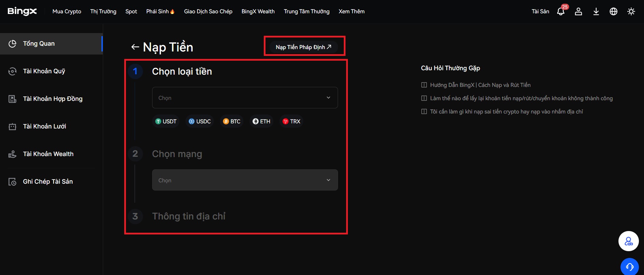Viewport: 644px width, 275px height.
Task: Click the Thông tin địa chỉ step title
Action: (x=189, y=216)
